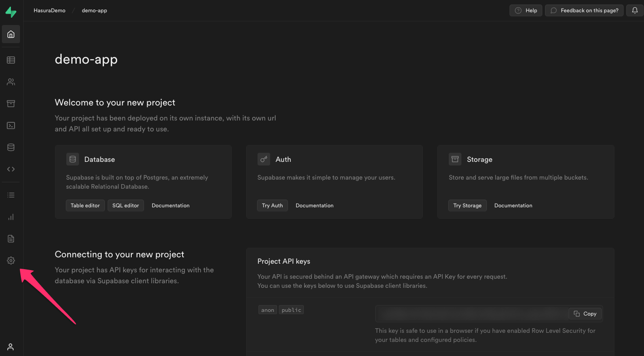Click the Supabase logo
The image size is (644, 356).
point(10,11)
